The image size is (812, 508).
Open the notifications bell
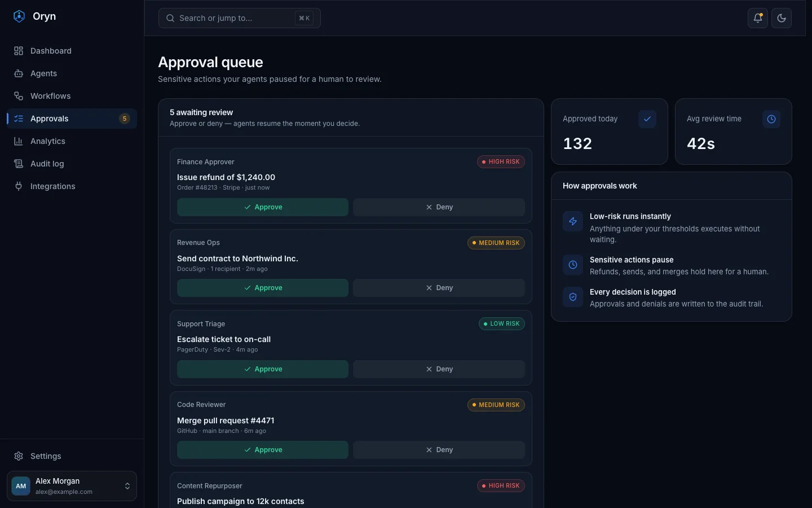pyautogui.click(x=758, y=18)
